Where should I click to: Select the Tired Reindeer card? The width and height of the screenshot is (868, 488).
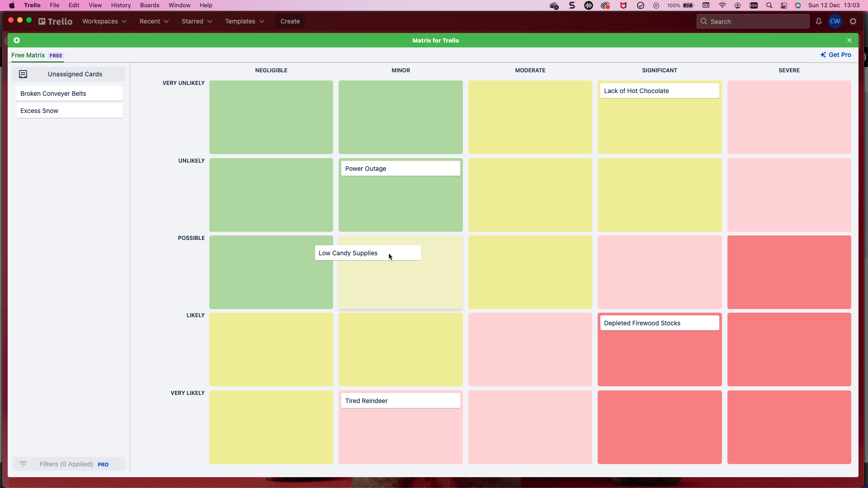(401, 401)
